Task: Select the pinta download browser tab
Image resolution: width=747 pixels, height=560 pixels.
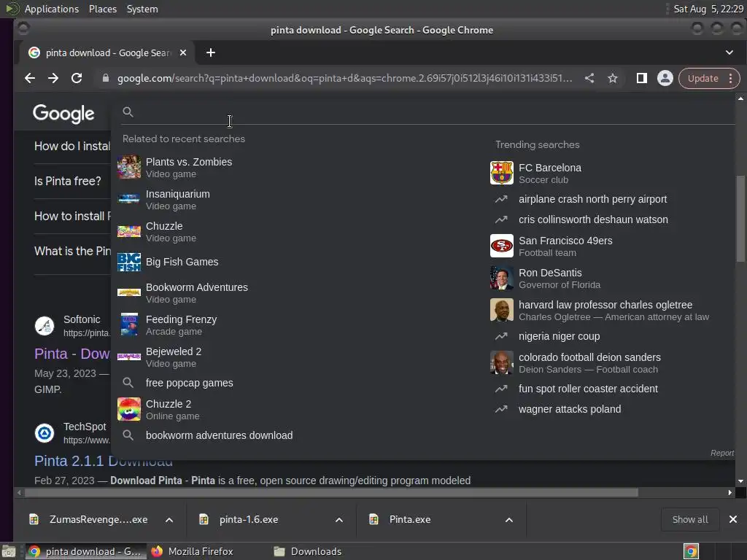Action: pyautogui.click(x=107, y=52)
